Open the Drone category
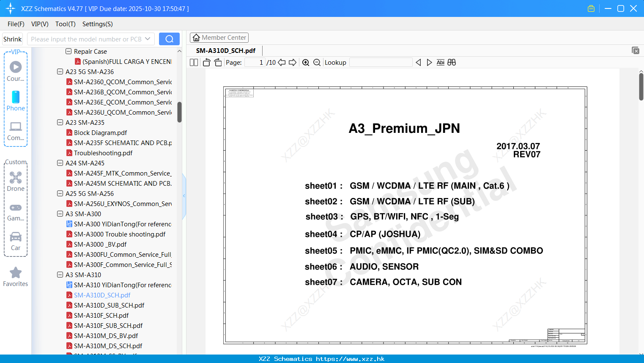Screen dimensions: 644x363 [16, 181]
